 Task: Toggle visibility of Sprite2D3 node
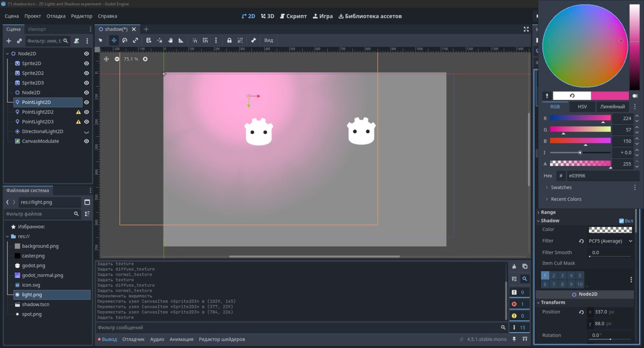point(86,83)
